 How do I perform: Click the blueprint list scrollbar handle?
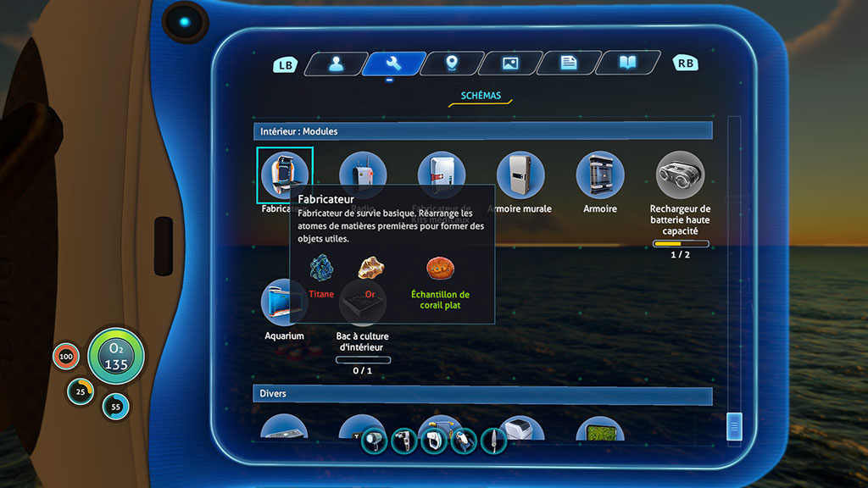pyautogui.click(x=734, y=426)
